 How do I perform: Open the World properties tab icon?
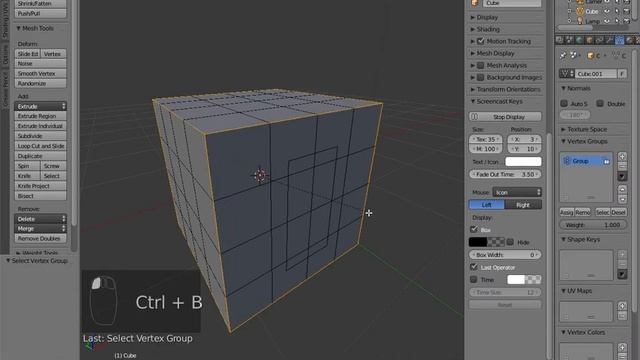tap(579, 40)
